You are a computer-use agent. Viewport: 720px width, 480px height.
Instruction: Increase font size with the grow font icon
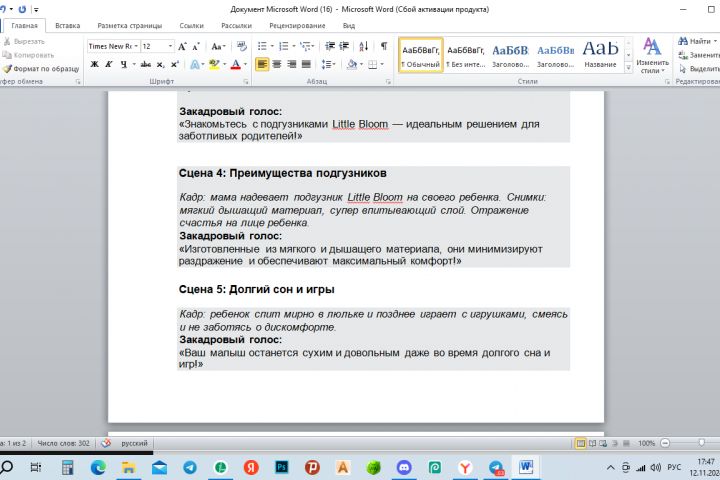coord(182,46)
